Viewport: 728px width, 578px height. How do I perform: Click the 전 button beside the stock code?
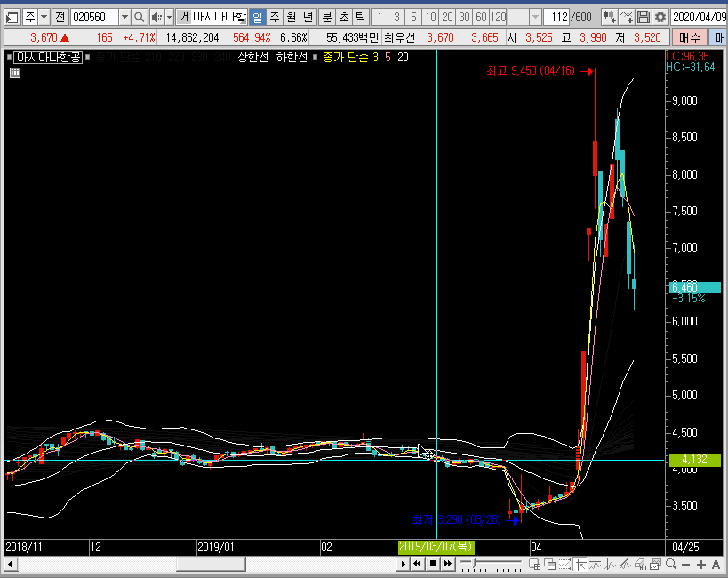tap(60, 18)
